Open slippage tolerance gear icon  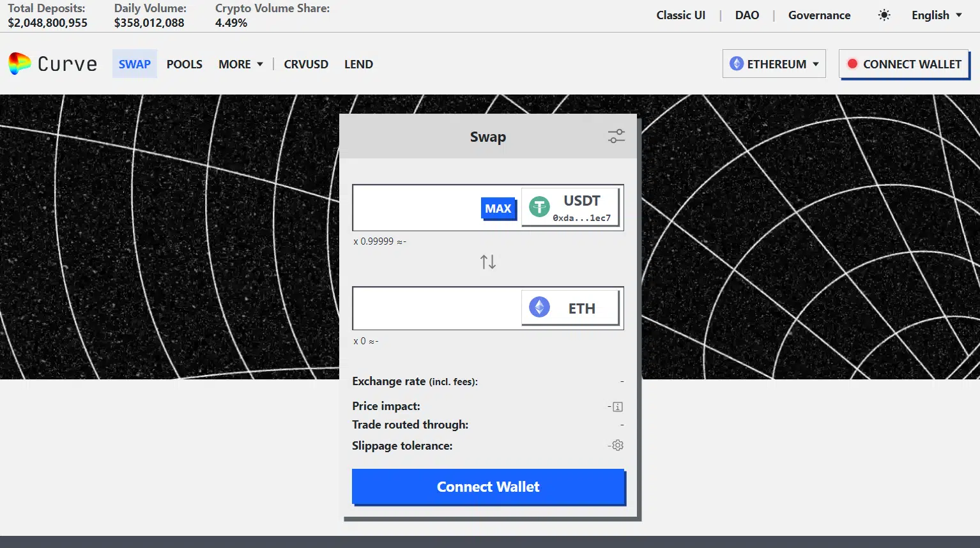pos(618,445)
